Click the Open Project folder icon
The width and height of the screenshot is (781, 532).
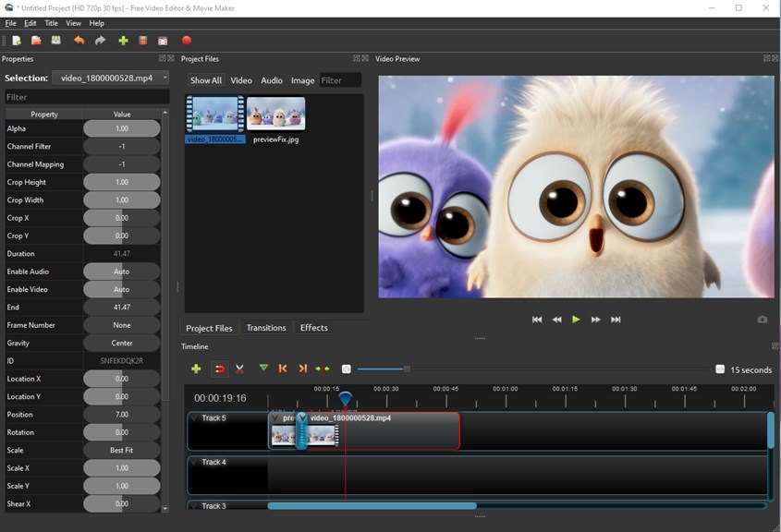[36, 41]
